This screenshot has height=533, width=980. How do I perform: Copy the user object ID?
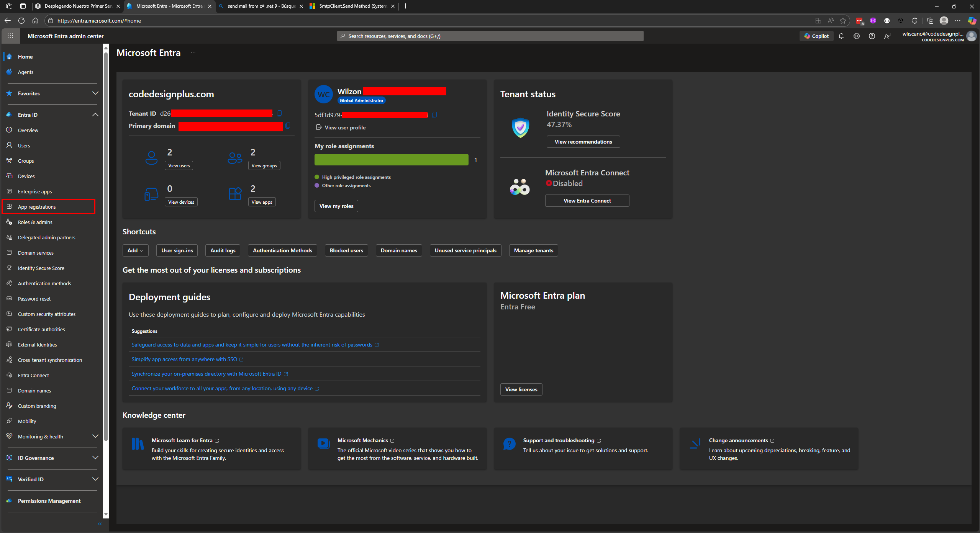click(x=434, y=115)
